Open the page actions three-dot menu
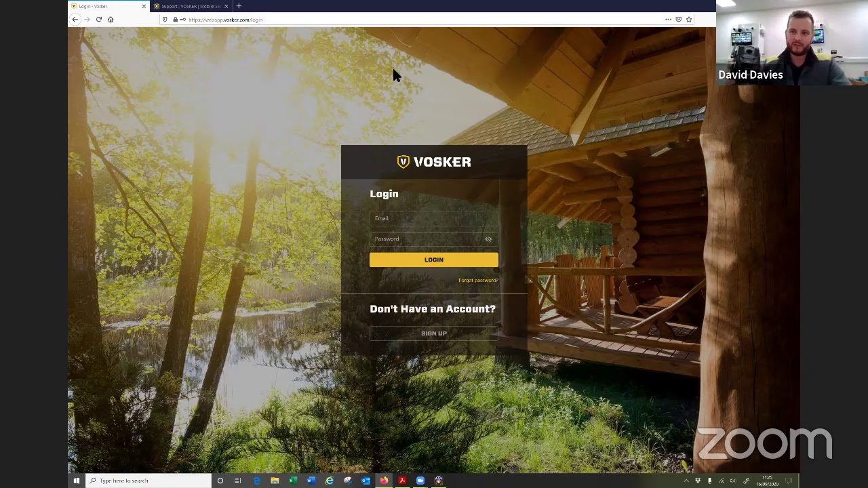The image size is (868, 488). (668, 20)
